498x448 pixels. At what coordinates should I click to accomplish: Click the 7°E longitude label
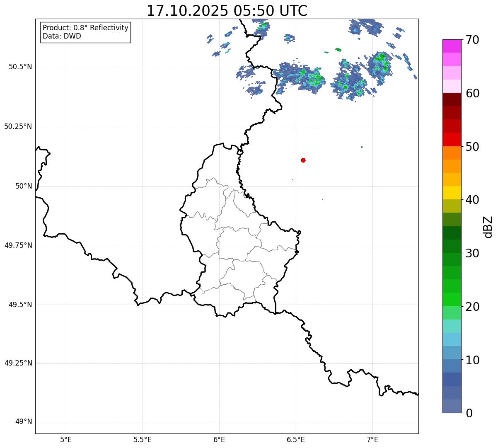coord(372,440)
